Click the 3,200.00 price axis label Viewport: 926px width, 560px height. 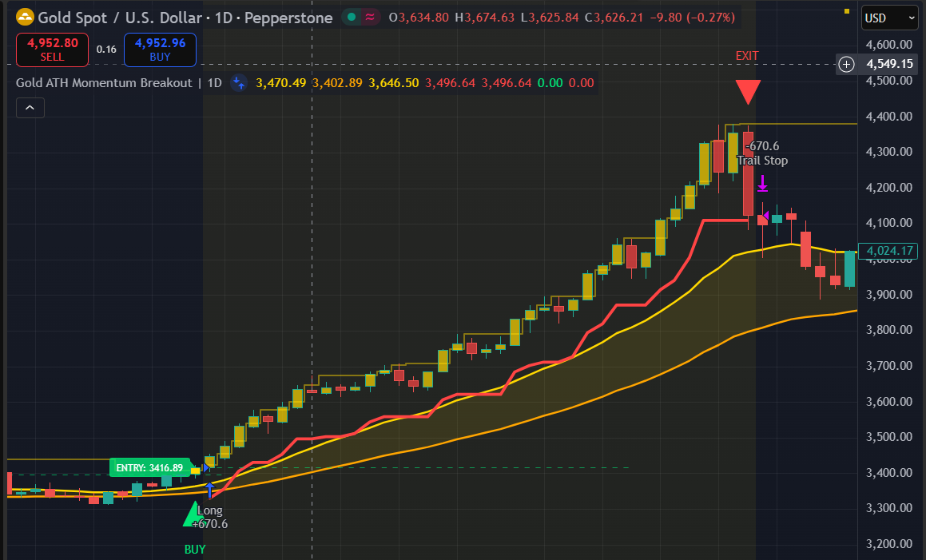click(888, 543)
